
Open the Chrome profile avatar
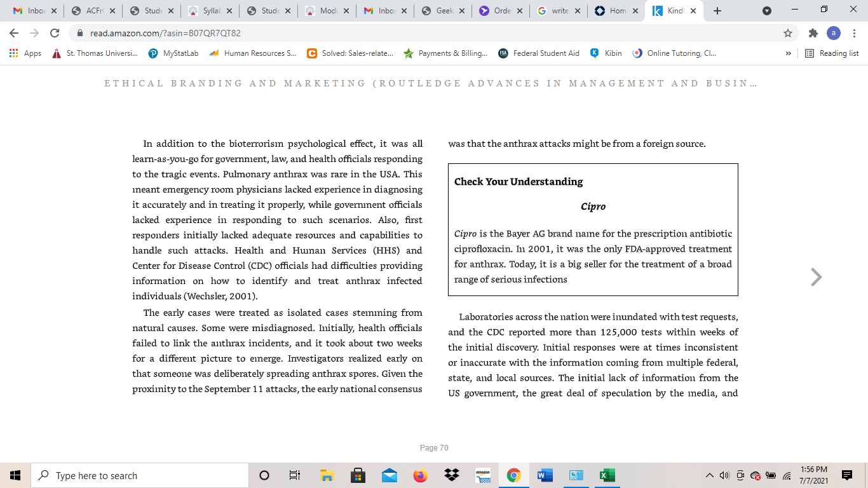pyautogui.click(x=834, y=33)
